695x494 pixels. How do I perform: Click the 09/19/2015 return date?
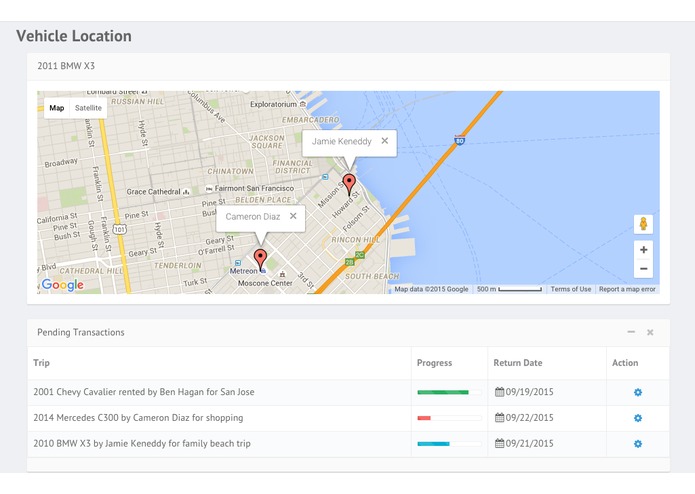pos(529,392)
